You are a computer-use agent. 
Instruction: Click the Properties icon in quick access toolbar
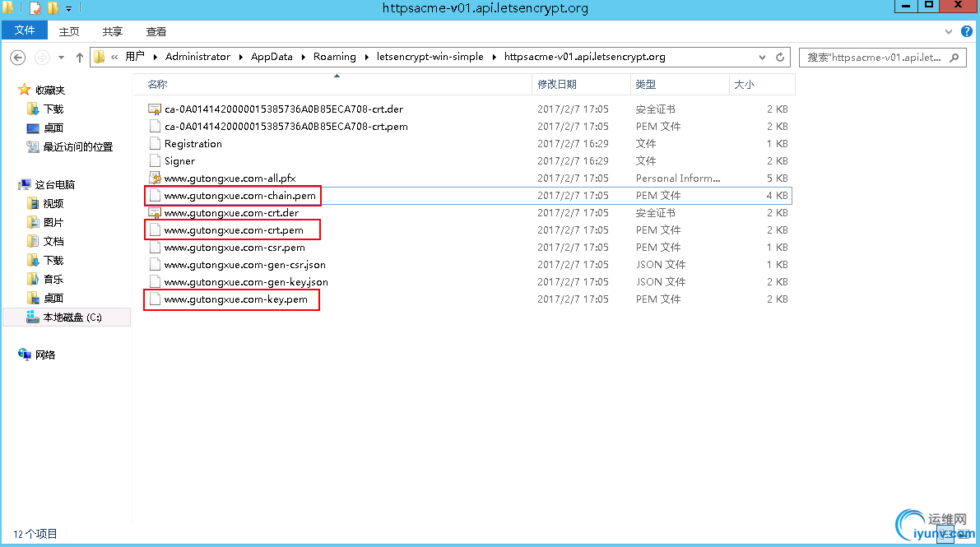(x=35, y=8)
